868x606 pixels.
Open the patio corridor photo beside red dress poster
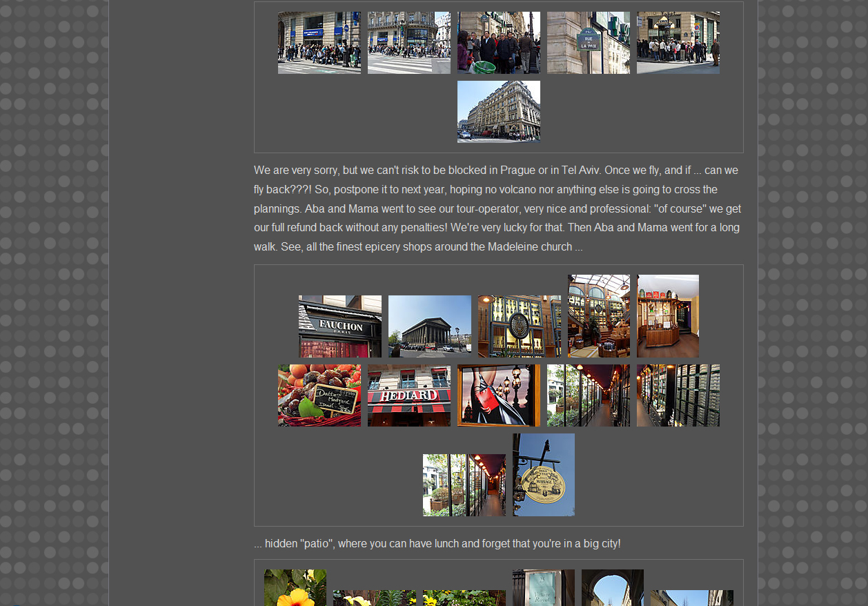coord(588,395)
